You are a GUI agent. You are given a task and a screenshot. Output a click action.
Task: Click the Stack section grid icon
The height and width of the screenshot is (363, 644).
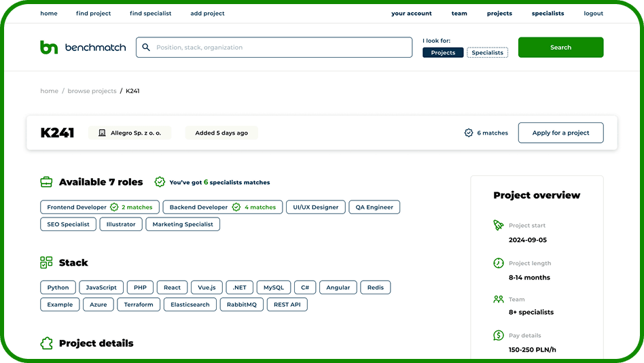click(46, 262)
